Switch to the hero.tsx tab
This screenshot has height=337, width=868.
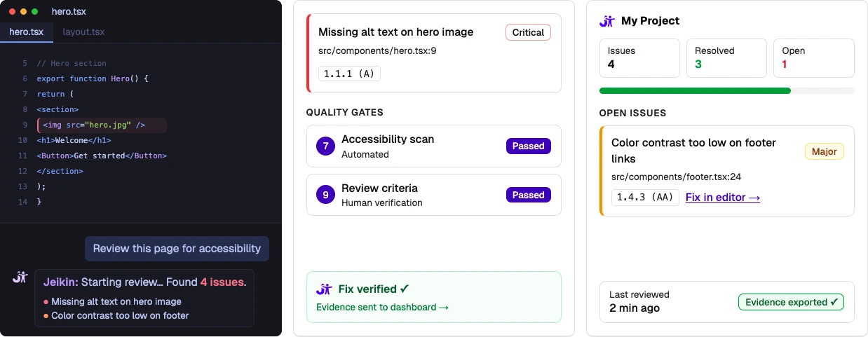pyautogui.click(x=26, y=32)
